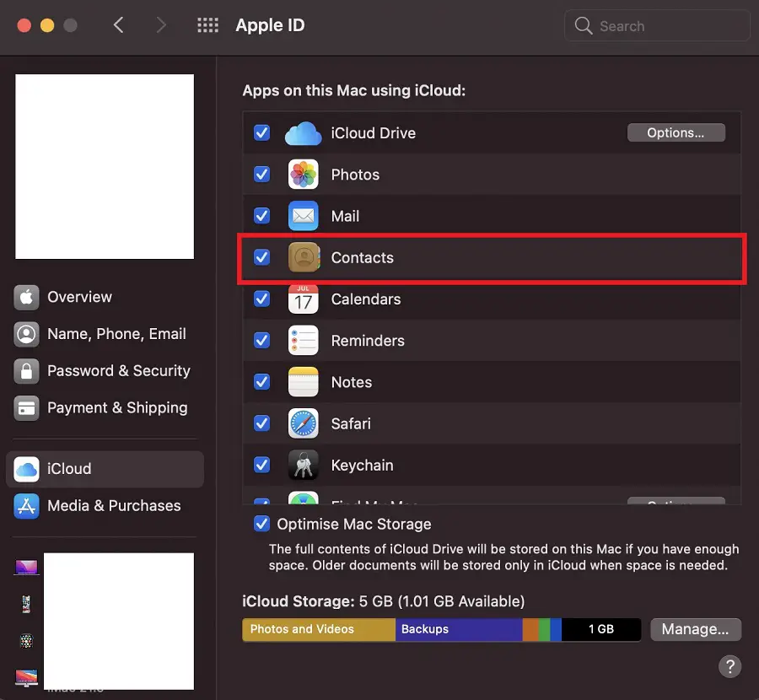The width and height of the screenshot is (759, 700).
Task: Click the Keychain keys icon
Action: click(303, 465)
